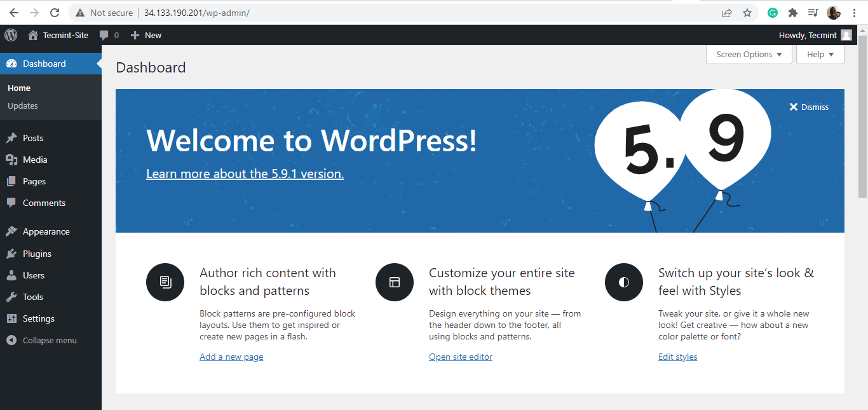The width and height of the screenshot is (868, 410).
Task: Click the Tools wrench icon
Action: 11,297
